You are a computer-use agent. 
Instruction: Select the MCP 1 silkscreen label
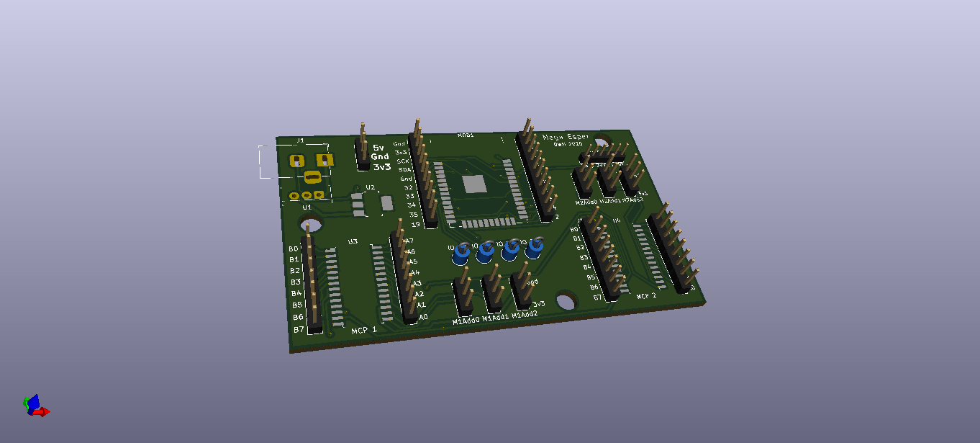[x=365, y=330]
